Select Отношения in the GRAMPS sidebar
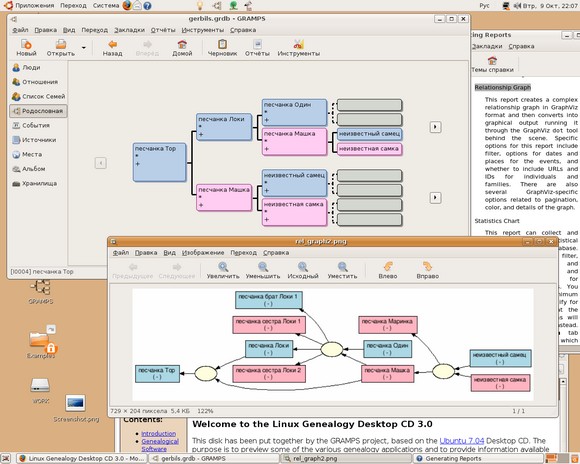This screenshot has height=464, width=580. [38, 82]
